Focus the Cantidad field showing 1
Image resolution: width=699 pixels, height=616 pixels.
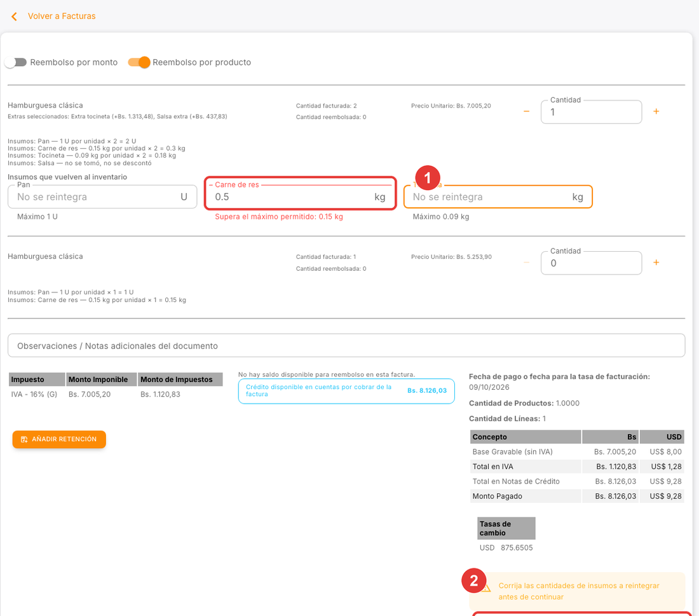[x=591, y=112]
